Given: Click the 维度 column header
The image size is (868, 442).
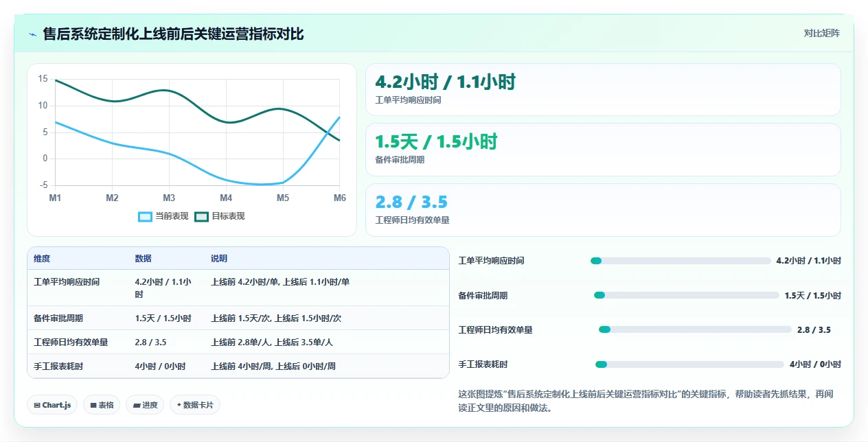Looking at the screenshot, I should tap(42, 259).
